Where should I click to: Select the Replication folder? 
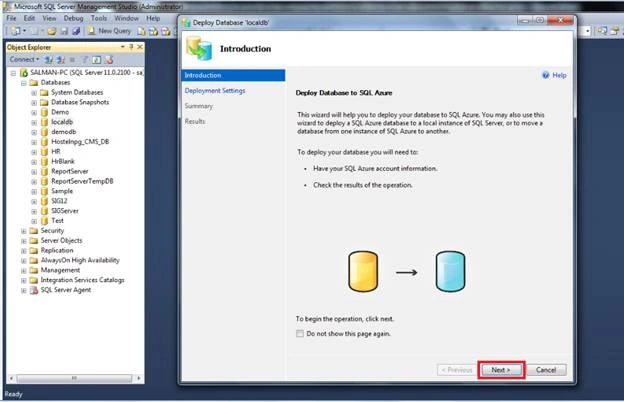point(57,250)
